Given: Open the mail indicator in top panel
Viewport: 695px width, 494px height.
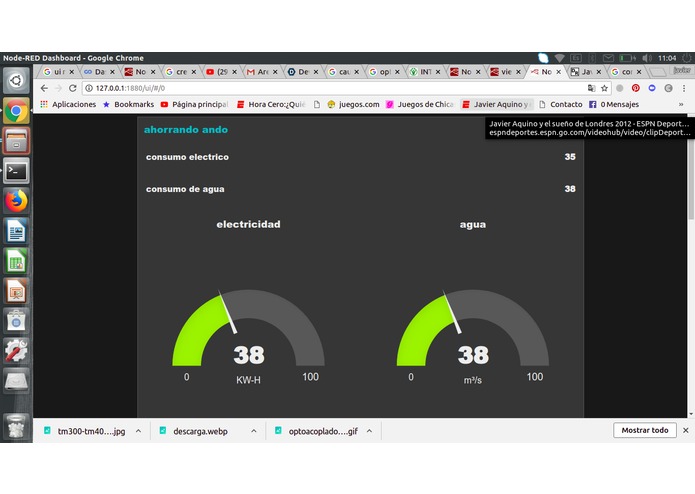Looking at the screenshot, I should pyautogui.click(x=608, y=58).
